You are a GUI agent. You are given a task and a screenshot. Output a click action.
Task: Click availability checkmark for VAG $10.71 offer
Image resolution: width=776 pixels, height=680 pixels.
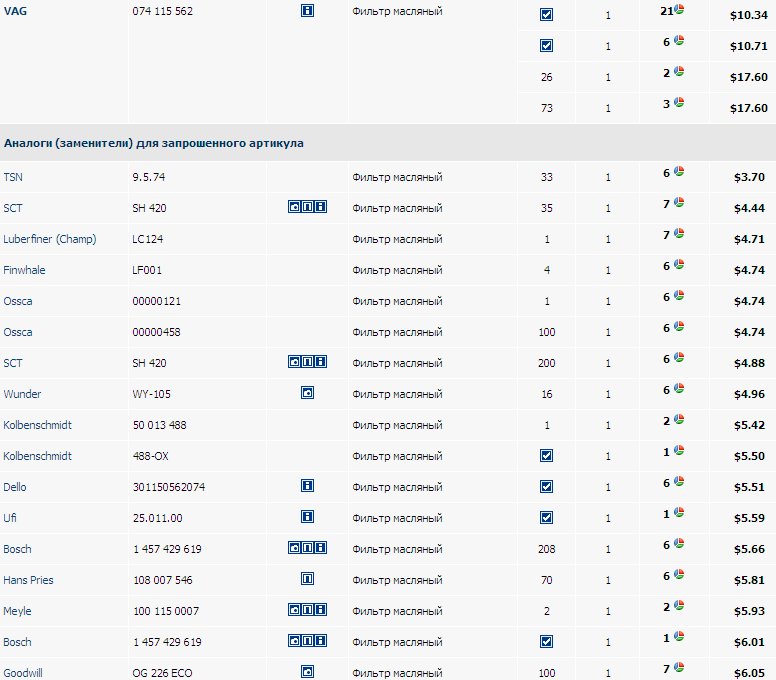pyautogui.click(x=546, y=46)
